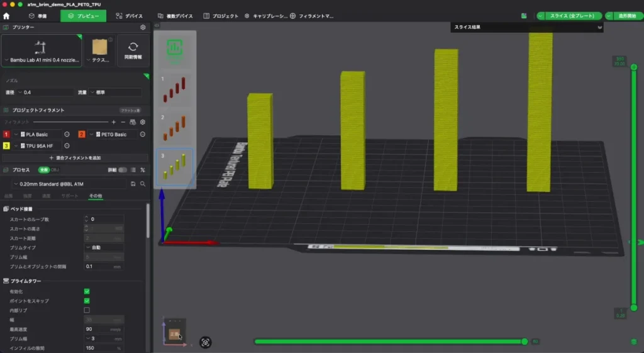Click the Process section icon
This screenshot has width=644, height=353.
[6, 170]
